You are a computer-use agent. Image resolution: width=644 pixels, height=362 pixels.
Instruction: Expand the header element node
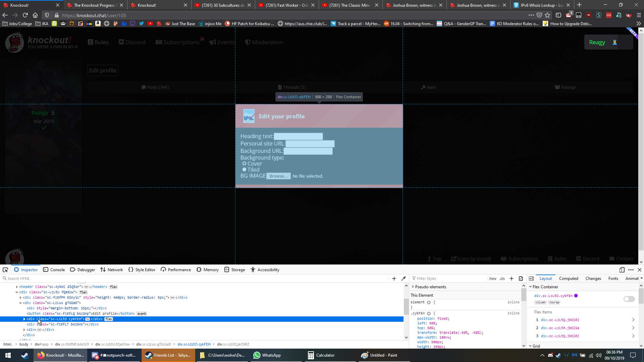point(17,287)
